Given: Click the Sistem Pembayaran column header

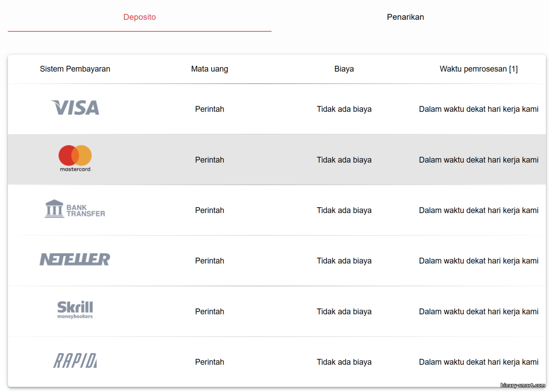Looking at the screenshot, I should coord(75,69).
